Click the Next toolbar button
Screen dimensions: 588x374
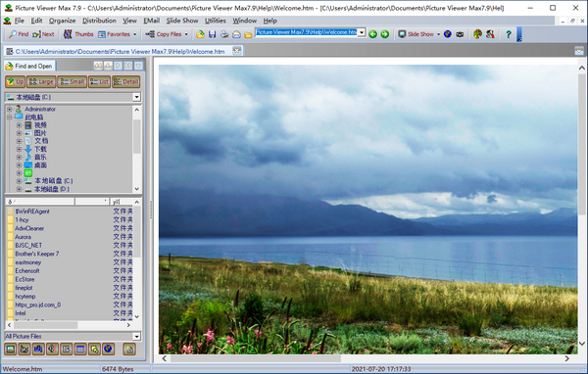[43, 34]
